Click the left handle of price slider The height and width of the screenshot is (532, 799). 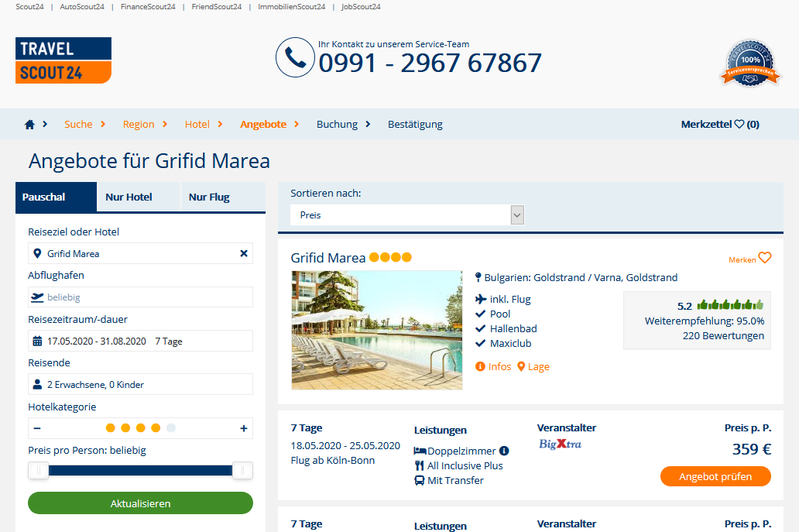(x=38, y=470)
